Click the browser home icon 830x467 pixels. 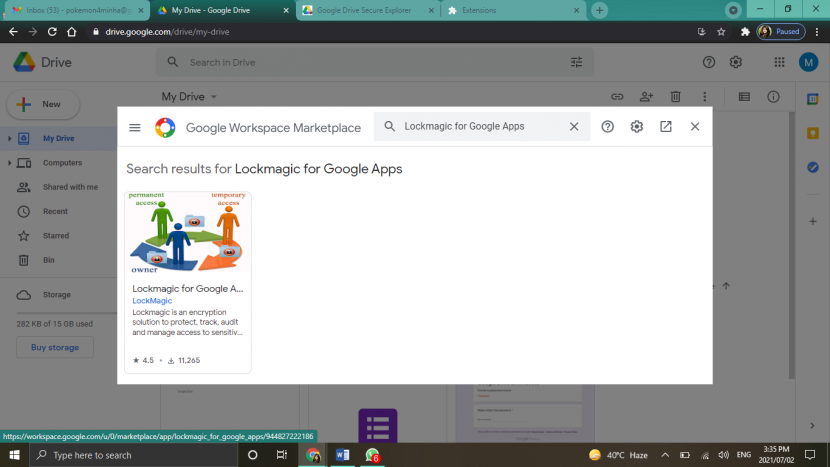pyautogui.click(x=71, y=32)
